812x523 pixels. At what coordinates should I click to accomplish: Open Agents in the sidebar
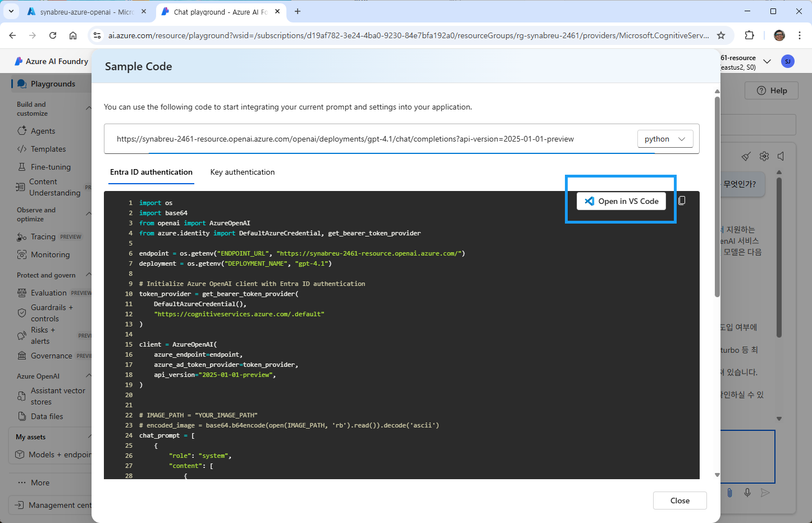(43, 131)
